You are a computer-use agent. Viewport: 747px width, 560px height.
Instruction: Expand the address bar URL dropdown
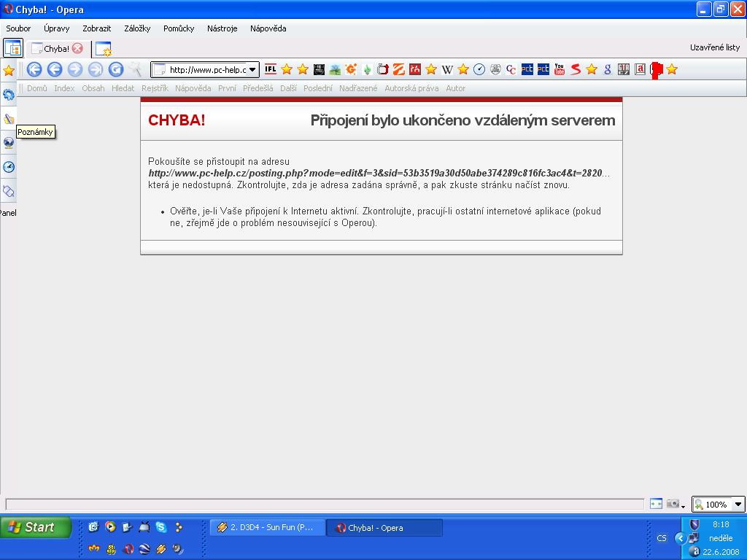252,70
